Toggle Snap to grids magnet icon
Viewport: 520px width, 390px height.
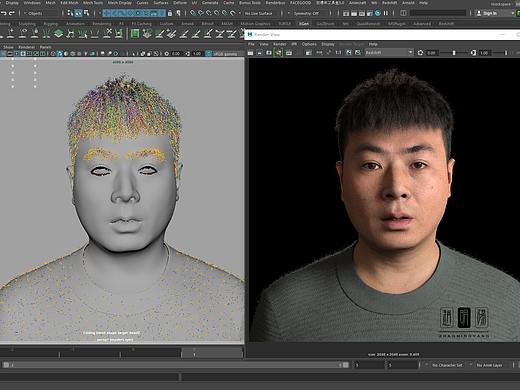(x=193, y=13)
